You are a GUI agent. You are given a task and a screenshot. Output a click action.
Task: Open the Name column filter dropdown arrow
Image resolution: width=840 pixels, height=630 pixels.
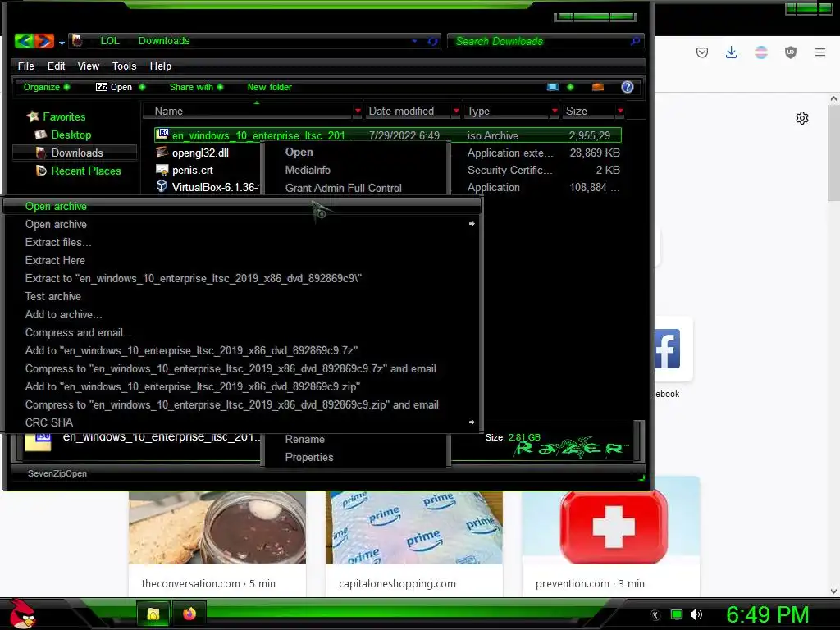point(358,111)
